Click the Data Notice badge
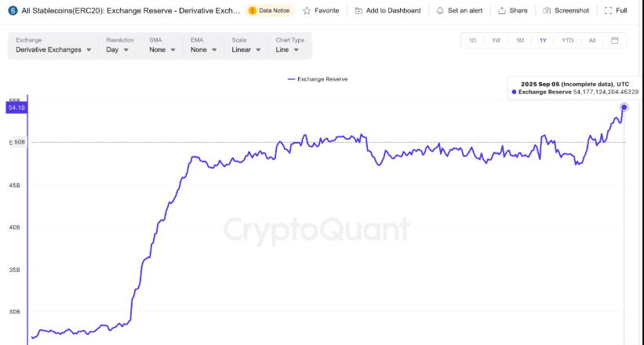Screen dimensions: 644x345 271,11
